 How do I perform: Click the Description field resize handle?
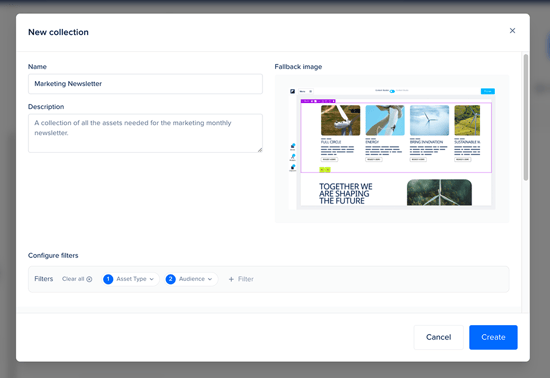click(x=260, y=150)
